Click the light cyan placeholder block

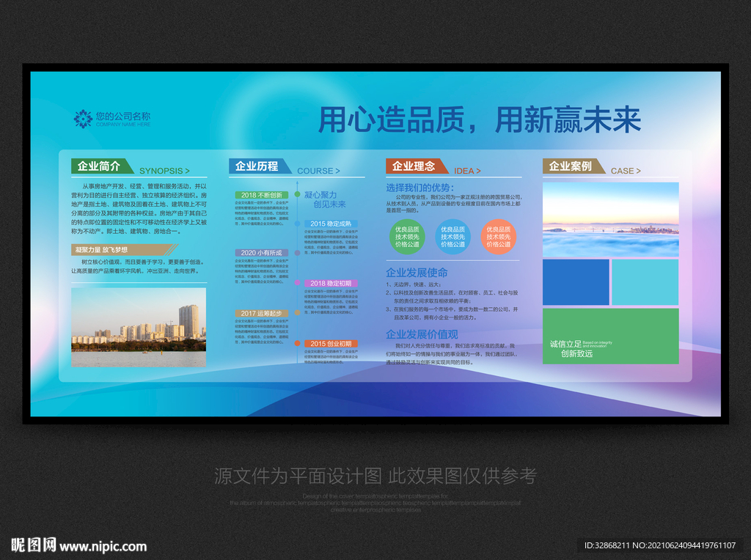645,282
